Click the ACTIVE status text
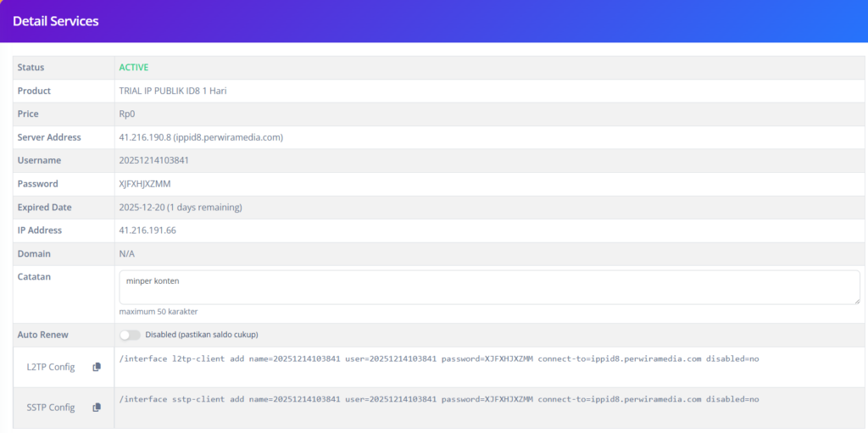This screenshot has width=868, height=433. 133,67
